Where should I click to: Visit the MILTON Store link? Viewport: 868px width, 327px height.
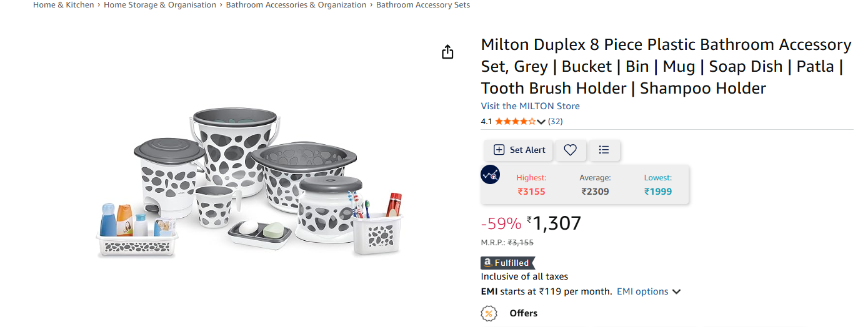530,106
